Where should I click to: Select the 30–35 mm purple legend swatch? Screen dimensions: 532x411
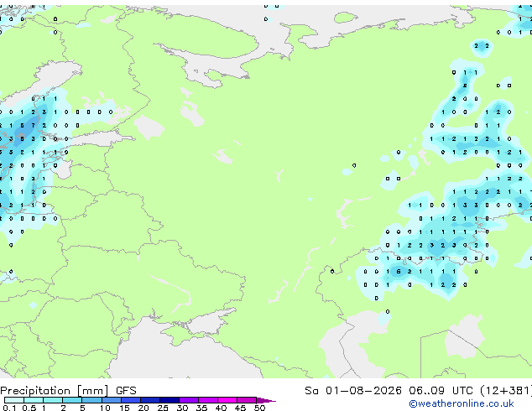[189, 400]
